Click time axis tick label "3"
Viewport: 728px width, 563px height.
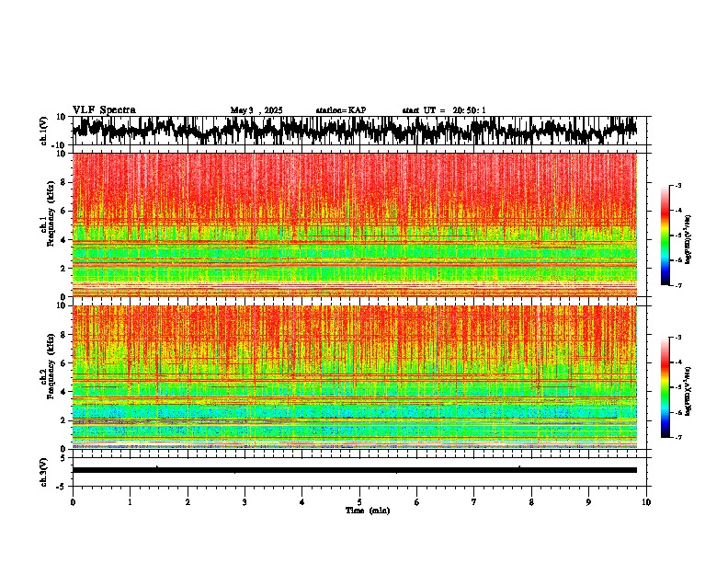(245, 502)
